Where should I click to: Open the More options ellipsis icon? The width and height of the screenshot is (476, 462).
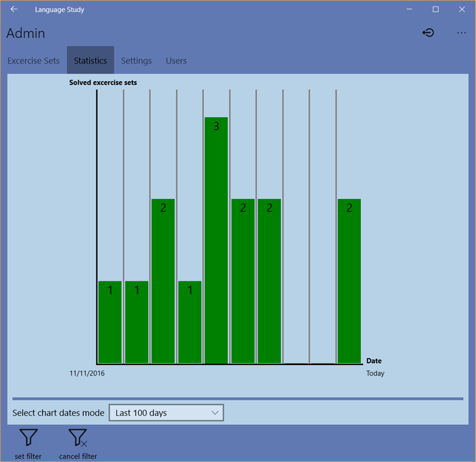point(461,33)
